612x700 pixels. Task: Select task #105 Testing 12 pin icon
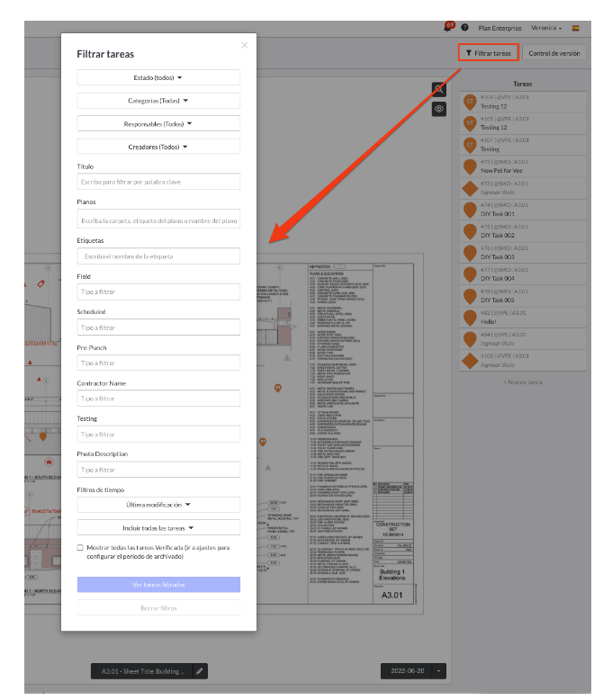(x=470, y=123)
